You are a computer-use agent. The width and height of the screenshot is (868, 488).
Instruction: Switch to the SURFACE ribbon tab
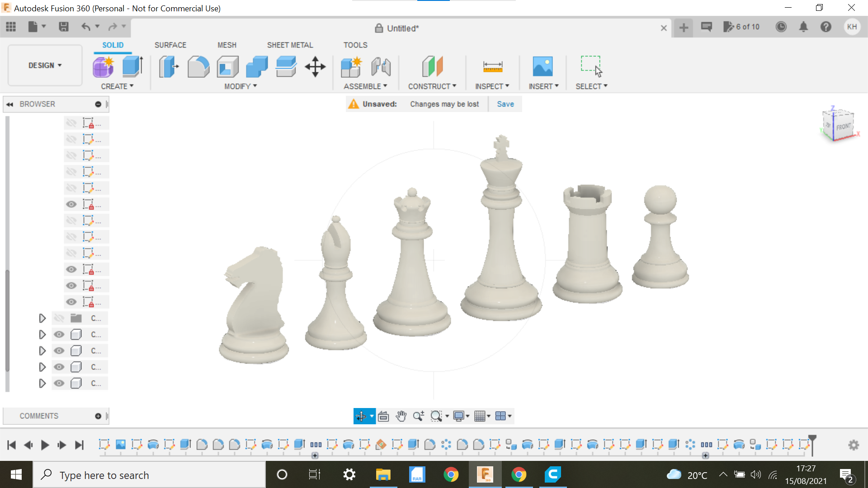tap(170, 45)
